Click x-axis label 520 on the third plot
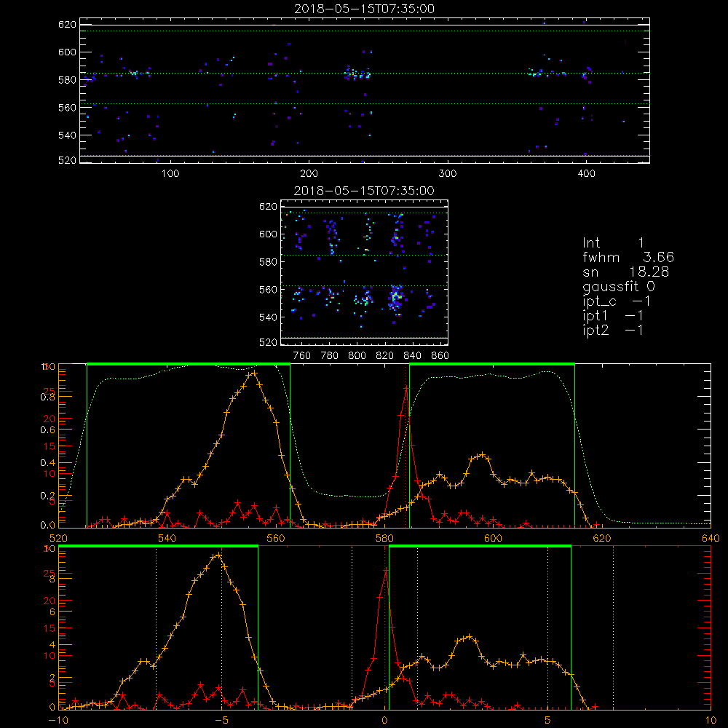The width and height of the screenshot is (728, 728). [x=58, y=538]
